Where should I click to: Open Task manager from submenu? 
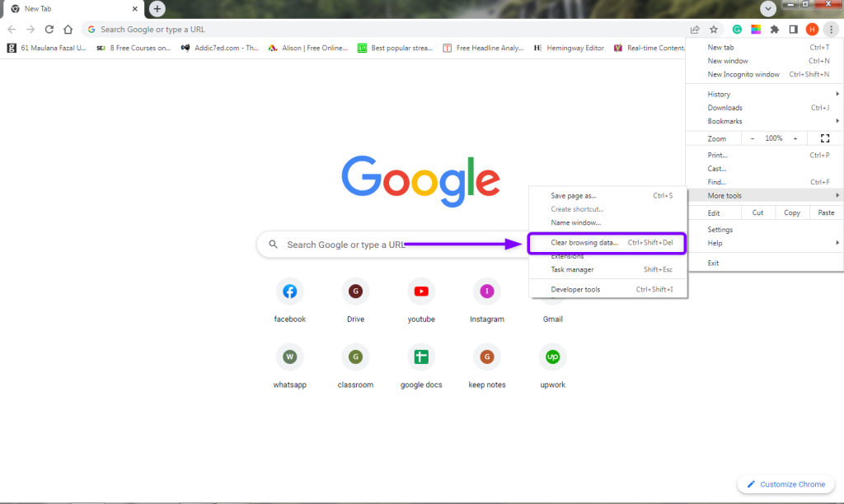coord(607,269)
